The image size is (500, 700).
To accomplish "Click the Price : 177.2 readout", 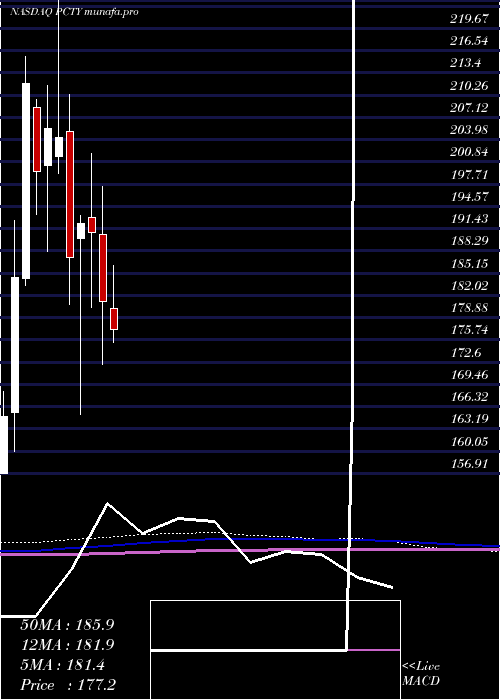I will [x=68, y=685].
